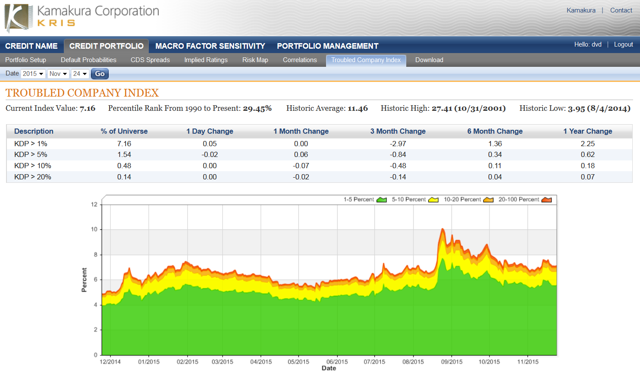
Task: Click the Go button
Action: point(100,74)
